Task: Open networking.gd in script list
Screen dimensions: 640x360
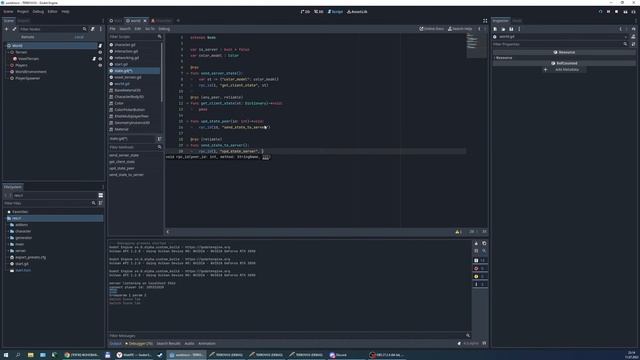Action: (127, 58)
